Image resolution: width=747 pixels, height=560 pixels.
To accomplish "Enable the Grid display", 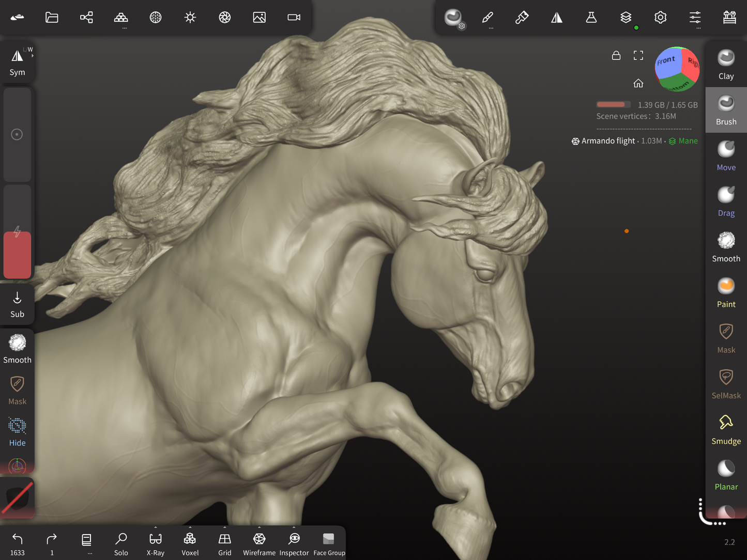I will pos(224,543).
